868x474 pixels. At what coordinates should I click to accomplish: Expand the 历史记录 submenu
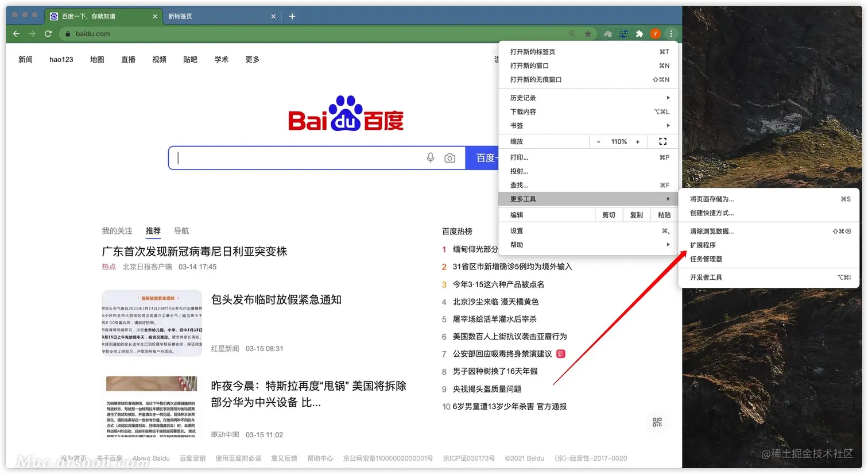point(590,98)
